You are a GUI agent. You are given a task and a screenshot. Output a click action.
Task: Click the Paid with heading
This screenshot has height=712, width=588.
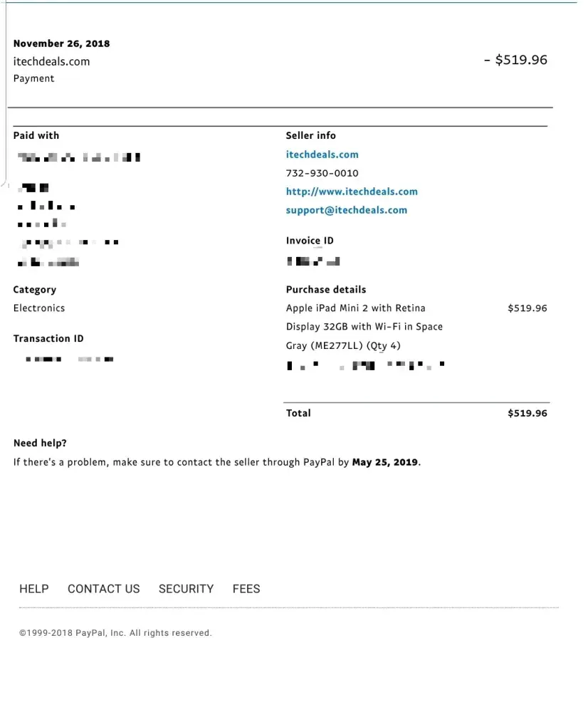click(x=36, y=135)
